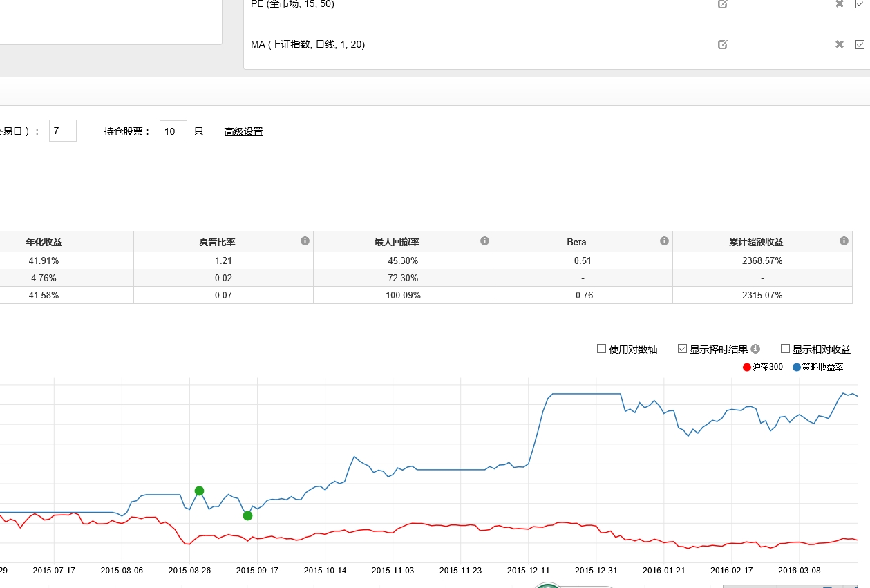870x588 pixels.
Task: Enable the 显示相对收益 checkbox
Action: click(x=785, y=349)
